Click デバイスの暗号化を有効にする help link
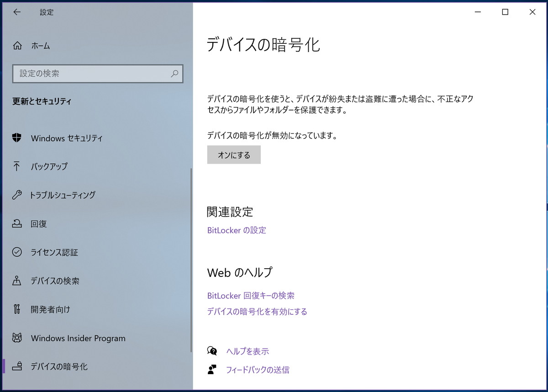The height and width of the screenshot is (392, 548). click(x=257, y=312)
